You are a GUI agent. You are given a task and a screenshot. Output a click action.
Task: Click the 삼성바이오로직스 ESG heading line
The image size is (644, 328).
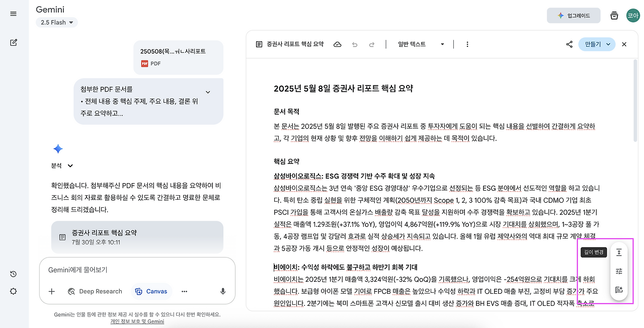click(x=354, y=176)
